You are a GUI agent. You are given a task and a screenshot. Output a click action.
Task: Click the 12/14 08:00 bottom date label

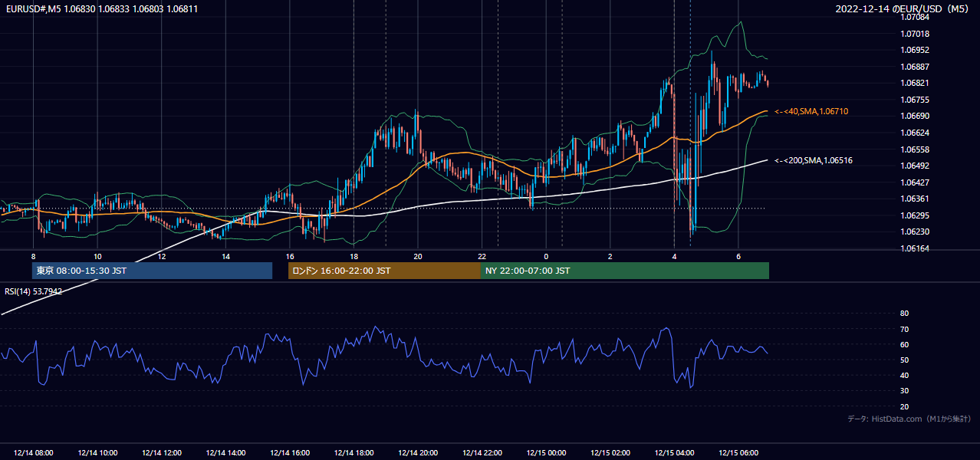(x=34, y=453)
